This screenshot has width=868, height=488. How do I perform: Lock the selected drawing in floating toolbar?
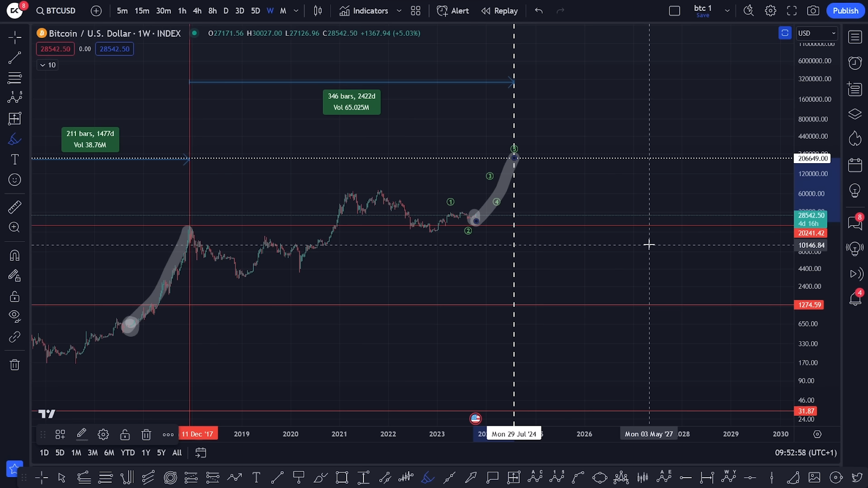click(125, 434)
